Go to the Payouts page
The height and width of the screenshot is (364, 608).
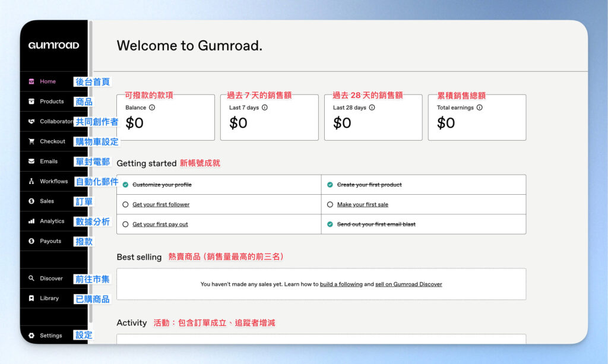[x=54, y=241]
